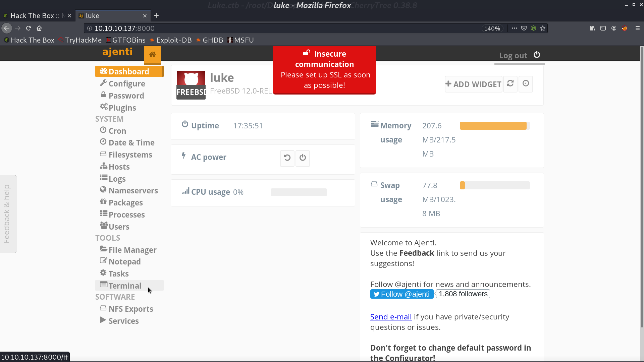Open Exploit-DB bookmark
Image resolution: width=644 pixels, height=362 pixels.
[171, 40]
